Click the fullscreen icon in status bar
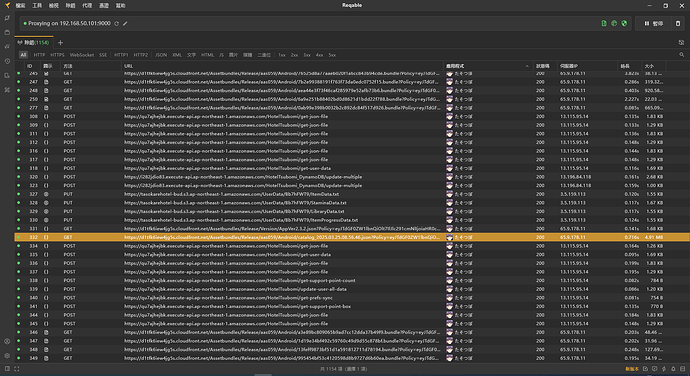This screenshot has width=690, height=376. (x=17, y=369)
